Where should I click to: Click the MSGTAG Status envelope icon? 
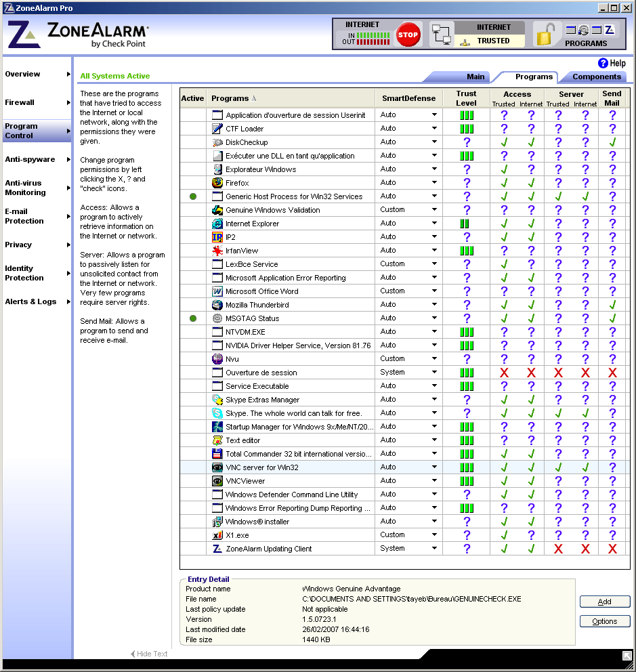tap(217, 318)
